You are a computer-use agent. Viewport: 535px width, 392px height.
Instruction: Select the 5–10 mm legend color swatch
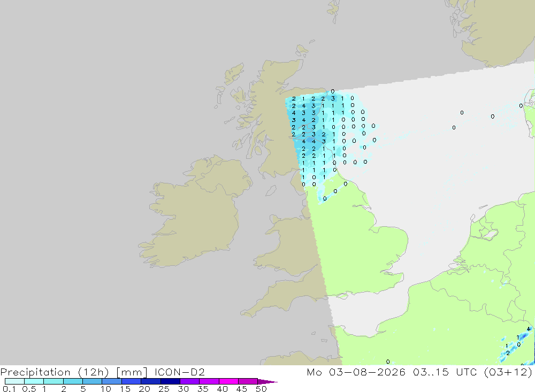(92, 381)
